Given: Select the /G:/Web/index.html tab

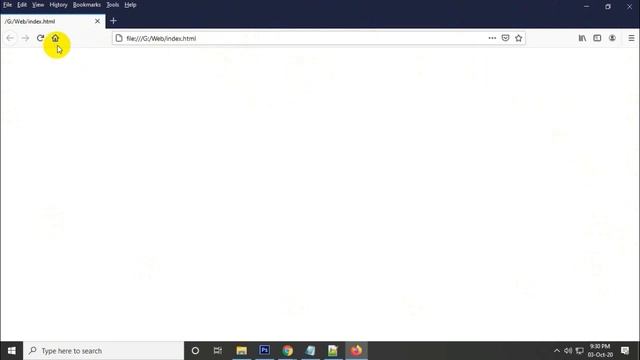Looking at the screenshot, I should (52, 21).
